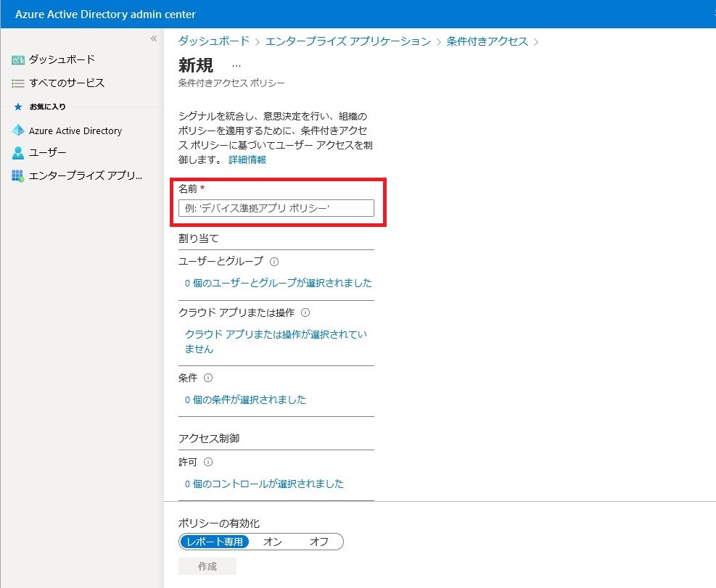Open 0 個のコントロールが選択されました

pyautogui.click(x=264, y=484)
